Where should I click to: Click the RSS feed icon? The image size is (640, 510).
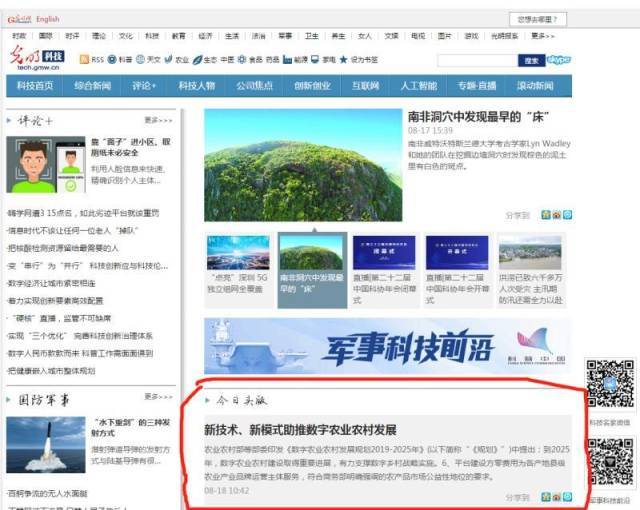click(x=84, y=60)
